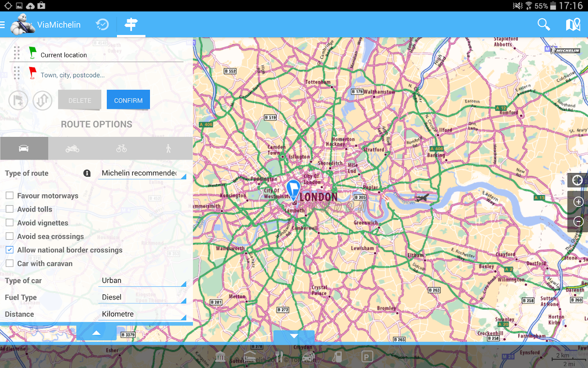
Task: Click the Romford label on the map
Action: pyautogui.click(x=509, y=112)
